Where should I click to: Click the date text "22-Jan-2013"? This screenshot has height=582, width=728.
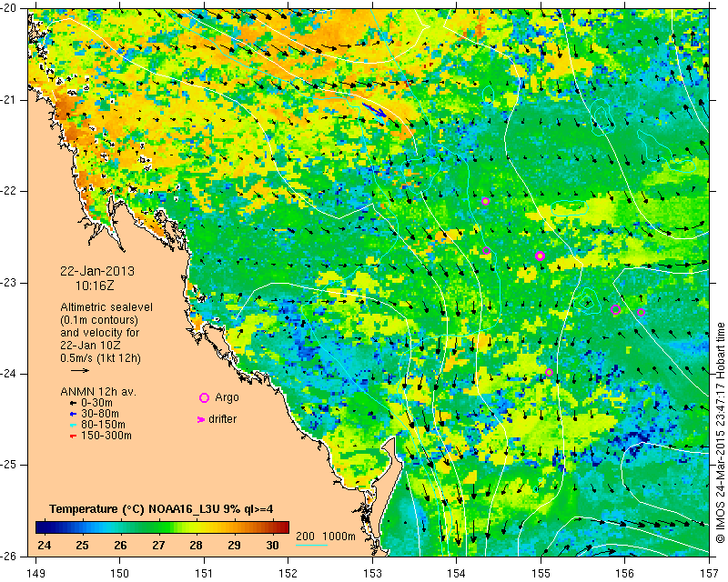[97, 271]
